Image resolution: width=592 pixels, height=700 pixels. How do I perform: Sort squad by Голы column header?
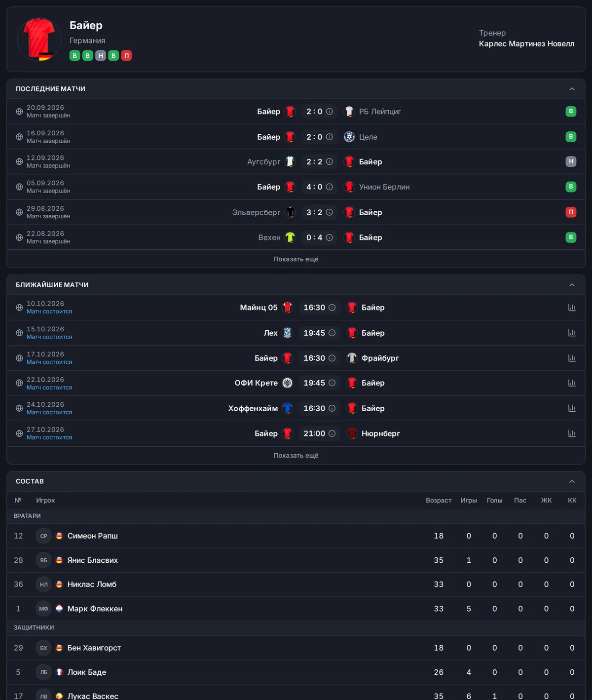click(x=494, y=501)
